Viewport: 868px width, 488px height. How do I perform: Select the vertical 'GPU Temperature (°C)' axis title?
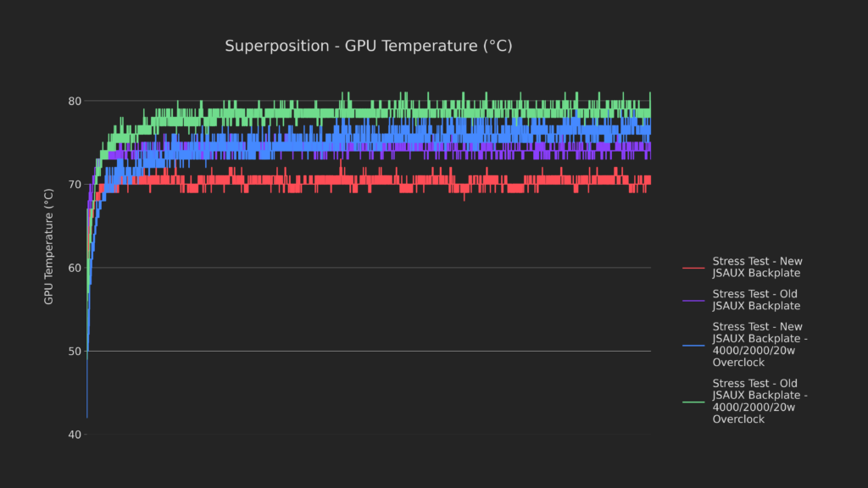pyautogui.click(x=49, y=258)
